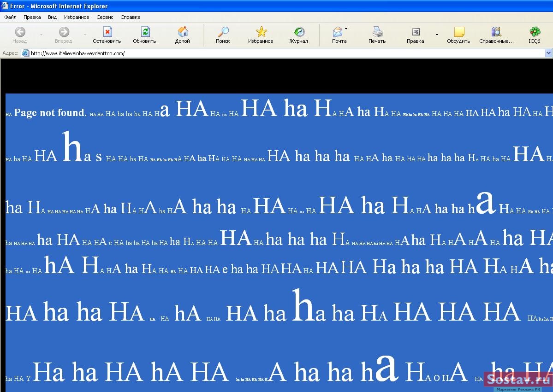The image size is (553, 392).
Task: Click the Обсудить (Discuss) note icon
Action: tap(458, 32)
